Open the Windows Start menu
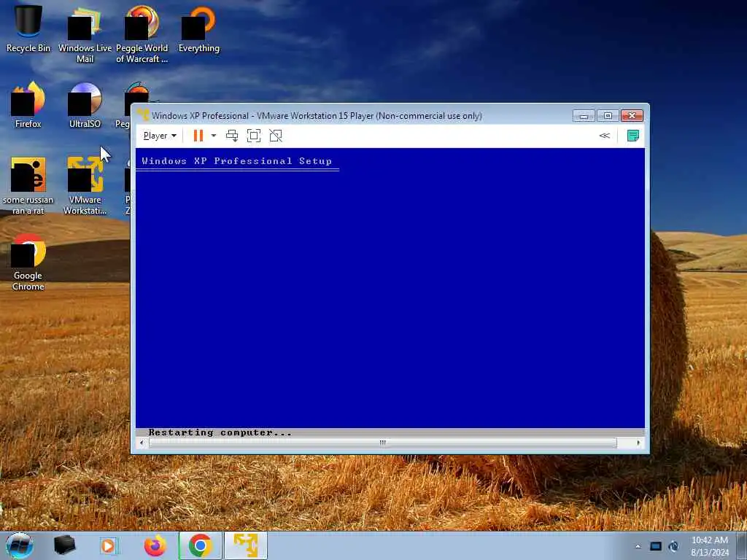Image resolution: width=747 pixels, height=560 pixels. click(19, 545)
